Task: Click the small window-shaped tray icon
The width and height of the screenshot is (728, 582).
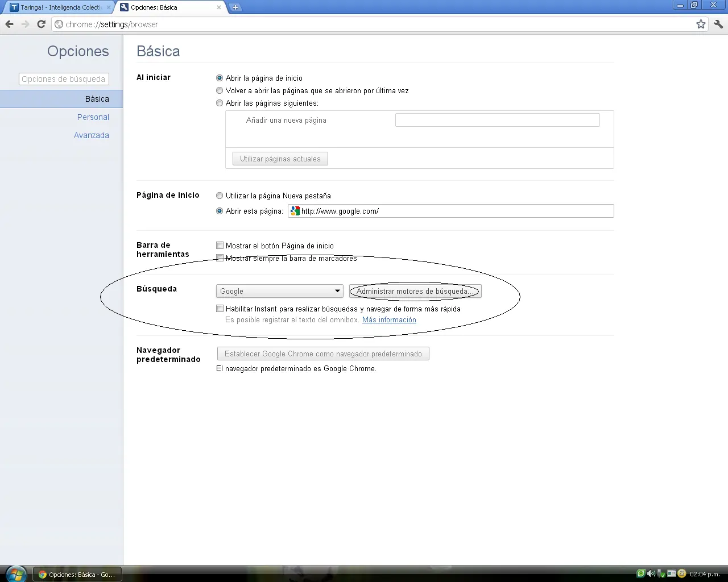Action: pos(671,574)
